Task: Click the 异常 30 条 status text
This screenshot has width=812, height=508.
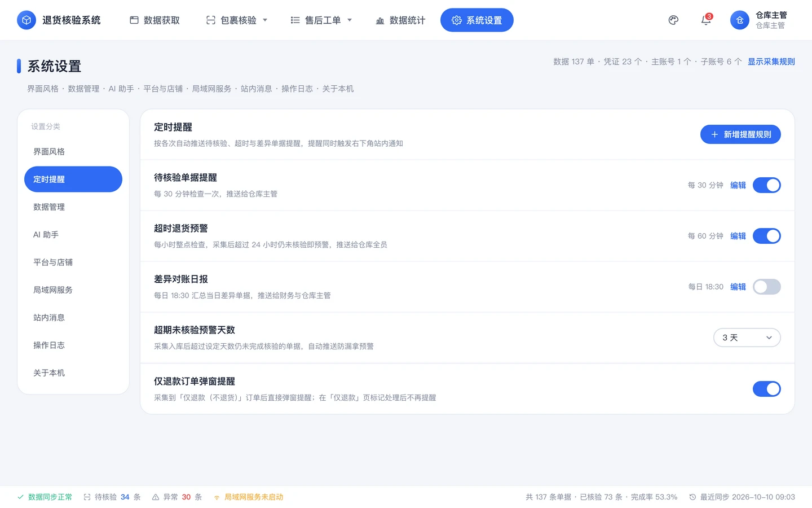Action: point(183,497)
